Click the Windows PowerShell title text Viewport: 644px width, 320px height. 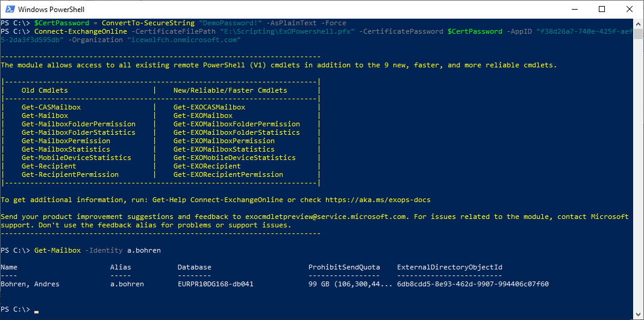click(x=51, y=9)
